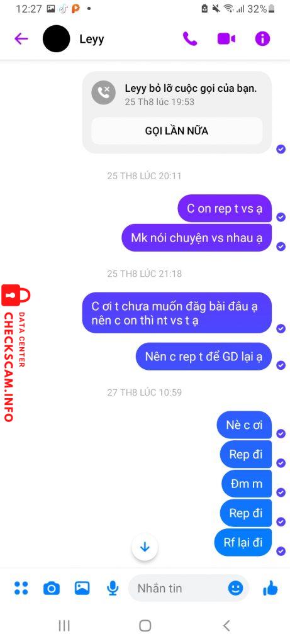Select the "C on rep t vs ạ" message
290x644 pixels.
225,208
